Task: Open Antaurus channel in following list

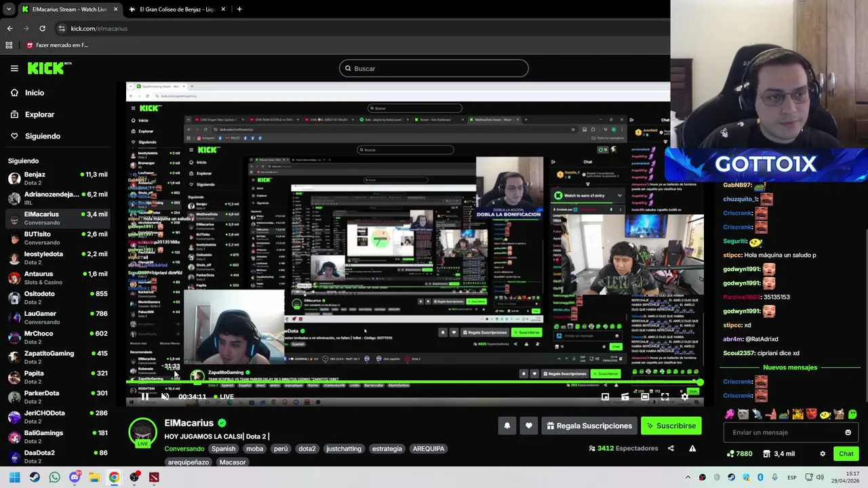Action: point(58,277)
